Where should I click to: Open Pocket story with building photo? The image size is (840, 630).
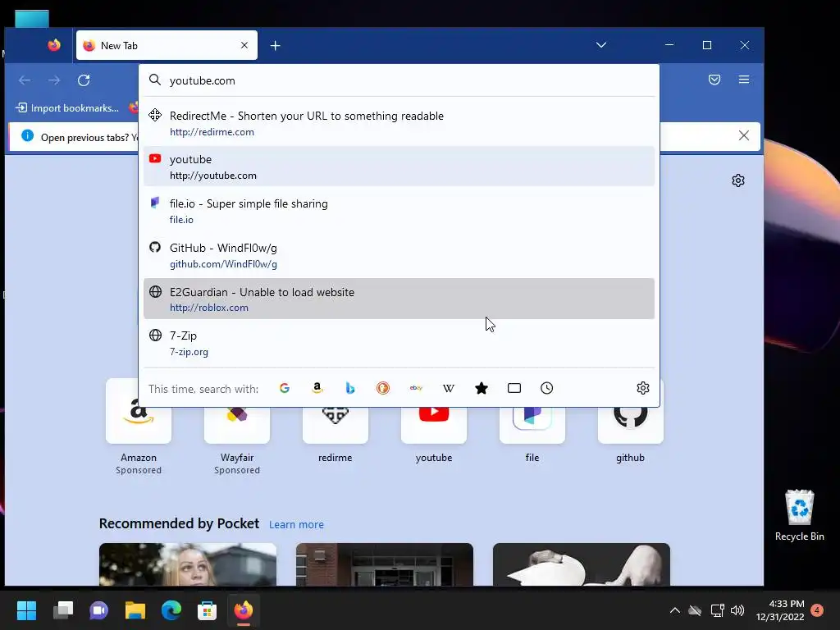385,564
